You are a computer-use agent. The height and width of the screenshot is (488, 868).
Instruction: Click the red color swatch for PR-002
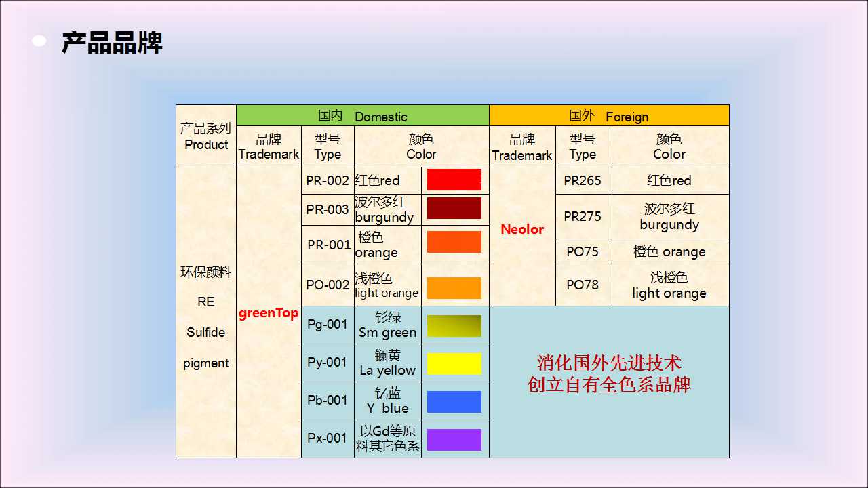click(454, 180)
